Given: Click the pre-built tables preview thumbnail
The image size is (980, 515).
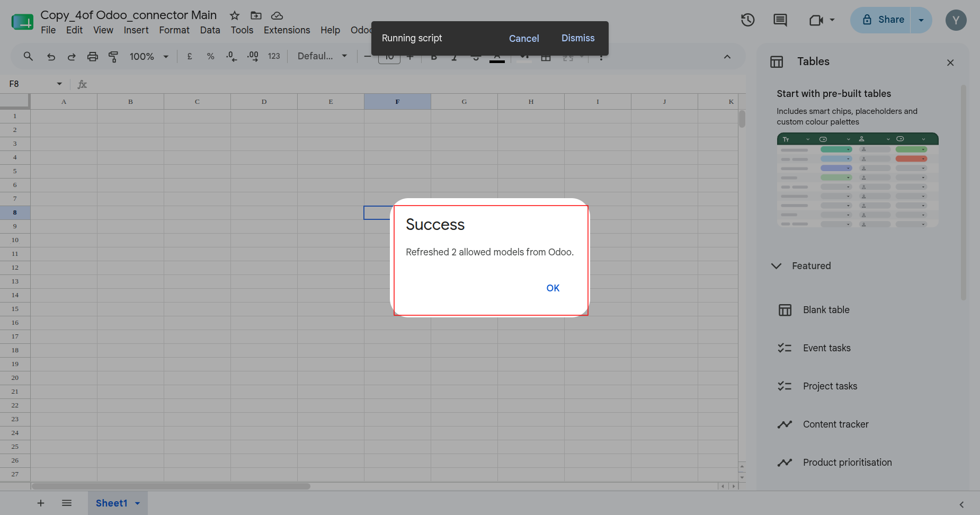Looking at the screenshot, I should 858,180.
